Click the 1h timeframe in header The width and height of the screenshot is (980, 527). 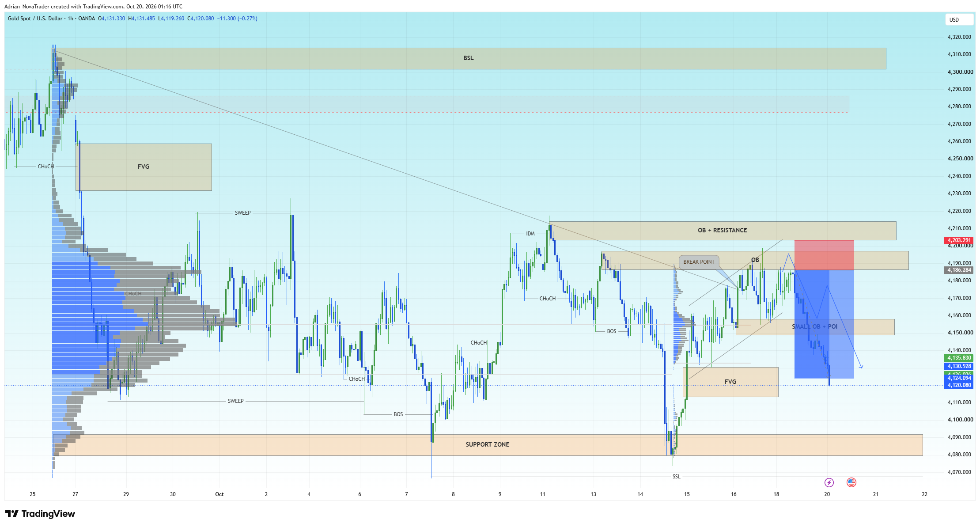(x=71, y=19)
